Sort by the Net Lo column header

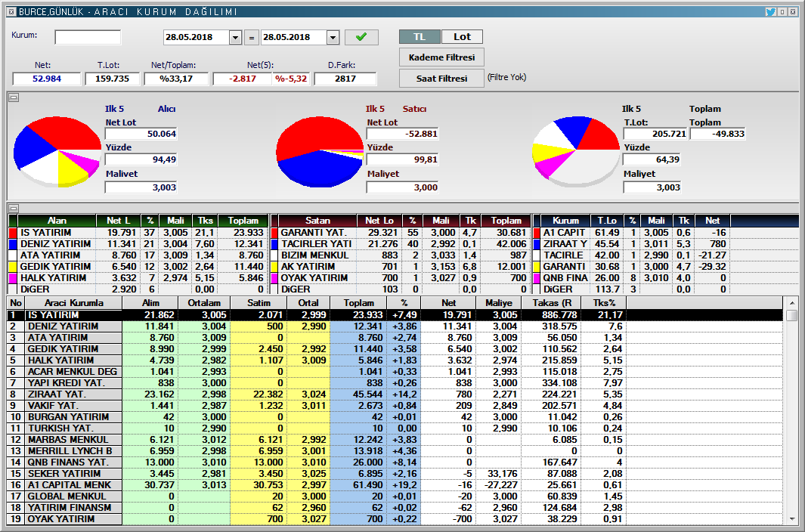379,221
